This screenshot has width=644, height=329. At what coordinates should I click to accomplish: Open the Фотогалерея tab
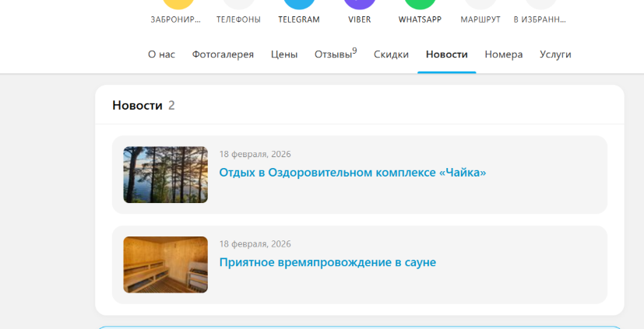pos(223,54)
